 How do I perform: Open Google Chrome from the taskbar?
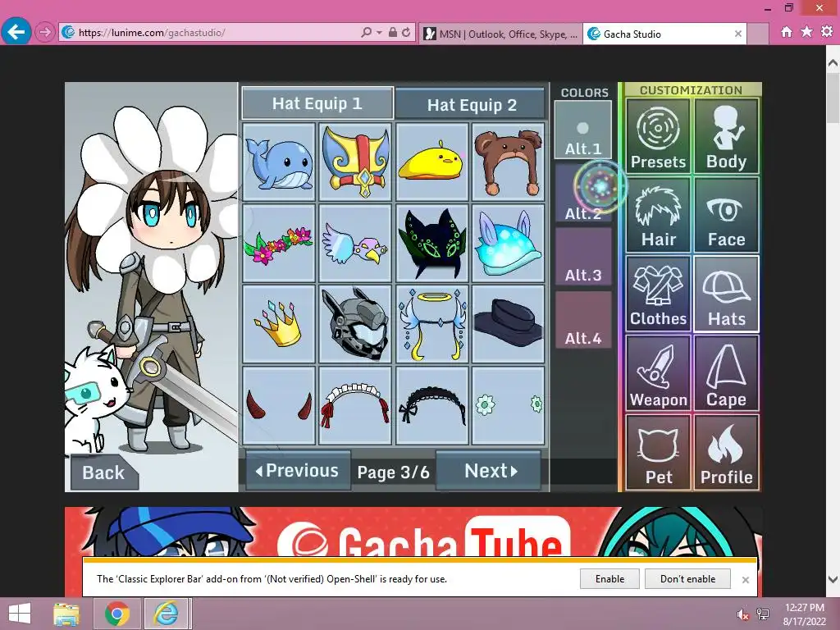116,614
